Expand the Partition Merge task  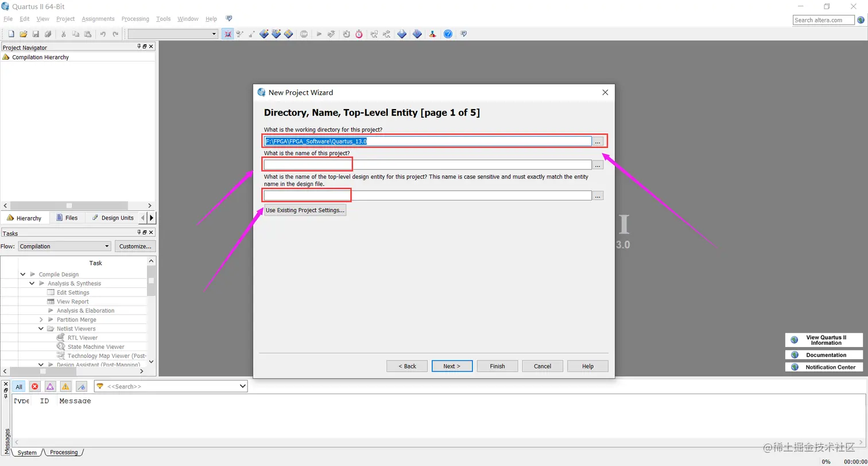coord(41,319)
